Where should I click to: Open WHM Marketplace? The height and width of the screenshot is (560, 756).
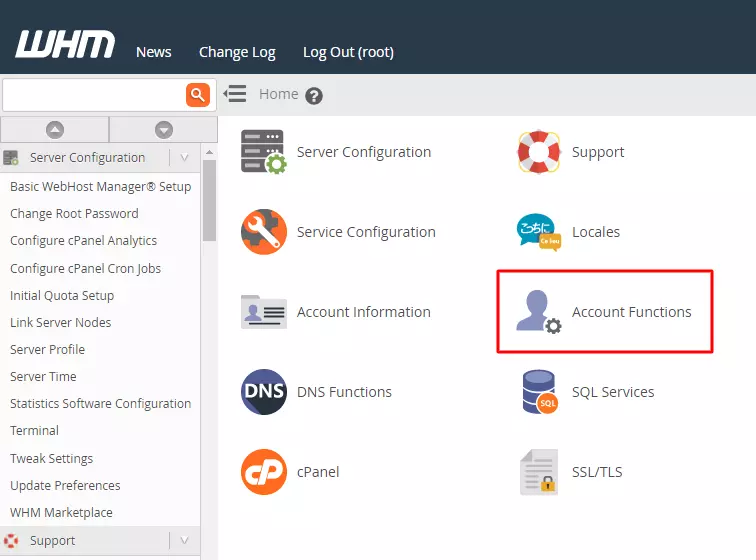point(61,513)
